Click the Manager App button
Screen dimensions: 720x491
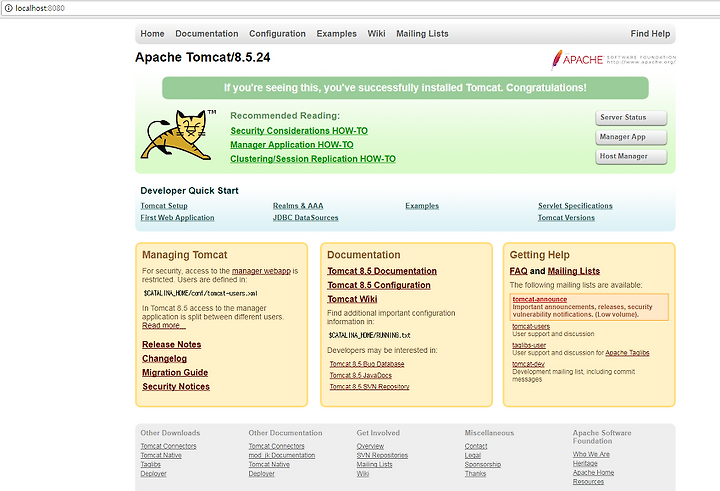pos(631,137)
